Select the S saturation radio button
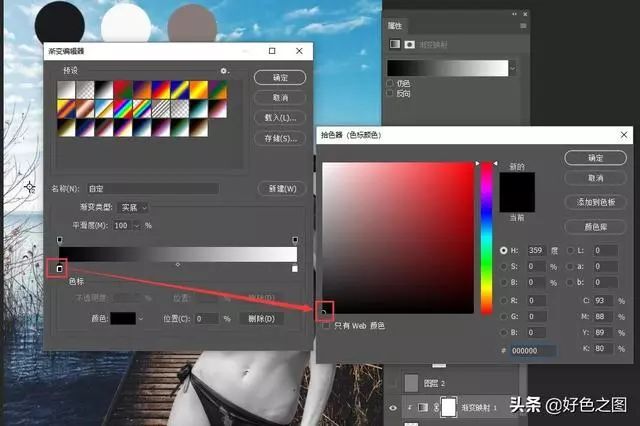Viewport: 640px width, 426px height. pyautogui.click(x=503, y=267)
